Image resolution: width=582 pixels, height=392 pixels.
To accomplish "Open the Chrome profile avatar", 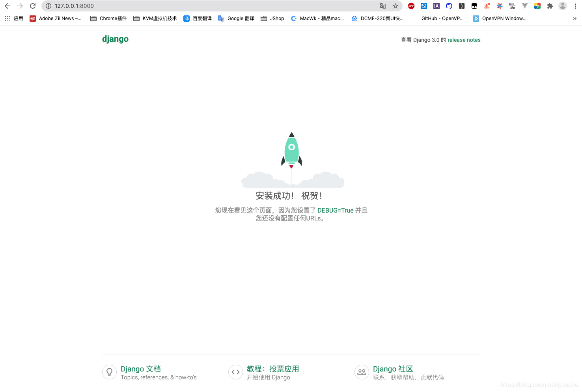I will click(563, 6).
